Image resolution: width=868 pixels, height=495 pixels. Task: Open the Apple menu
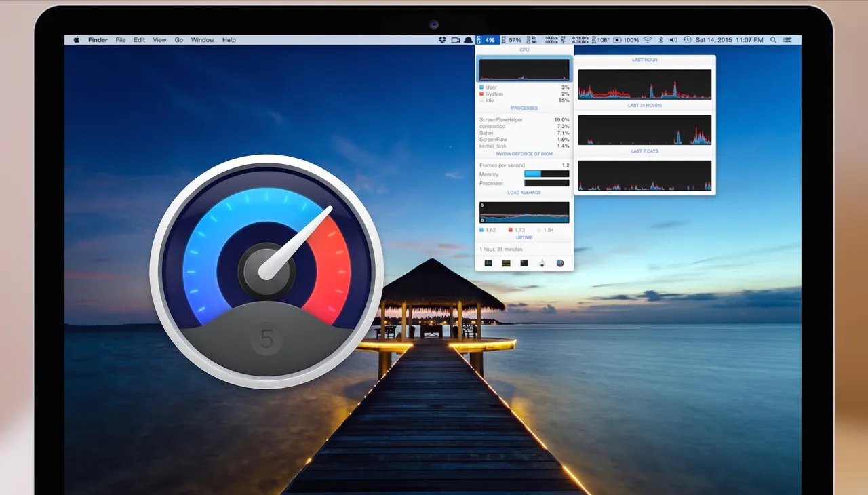76,40
